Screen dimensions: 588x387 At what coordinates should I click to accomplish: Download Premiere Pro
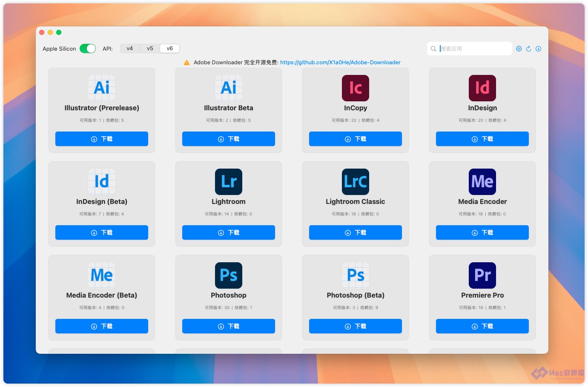[482, 326]
